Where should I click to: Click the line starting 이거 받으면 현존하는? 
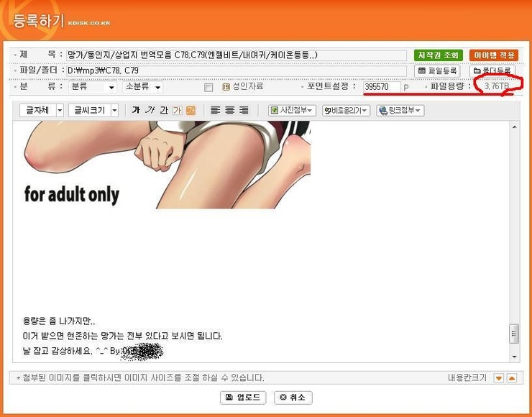(123, 336)
